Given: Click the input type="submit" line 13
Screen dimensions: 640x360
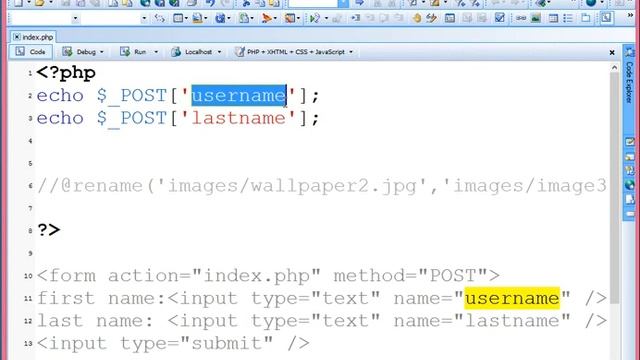Looking at the screenshot, I should [173, 343].
